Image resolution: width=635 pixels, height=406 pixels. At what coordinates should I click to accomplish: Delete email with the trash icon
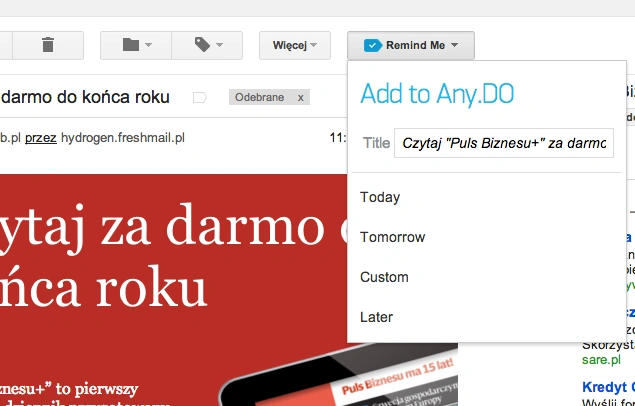(48, 45)
